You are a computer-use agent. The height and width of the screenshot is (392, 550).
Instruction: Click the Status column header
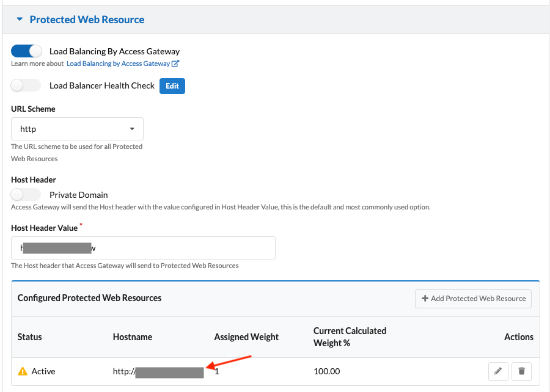point(30,337)
